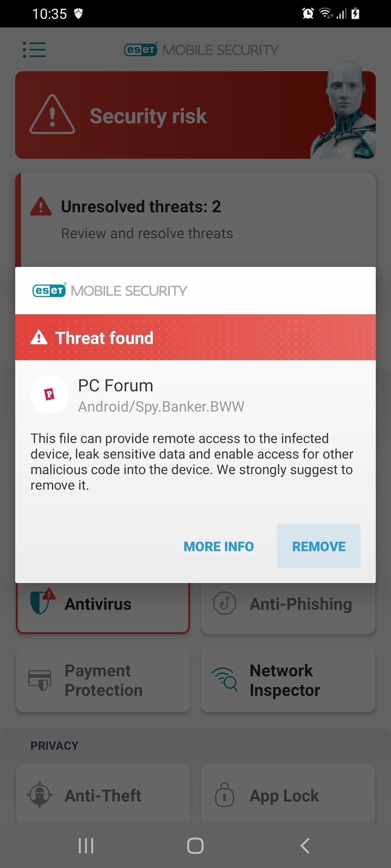Tap the Network Inspector wifi icon
This screenshot has width=391, height=868.
[225, 680]
